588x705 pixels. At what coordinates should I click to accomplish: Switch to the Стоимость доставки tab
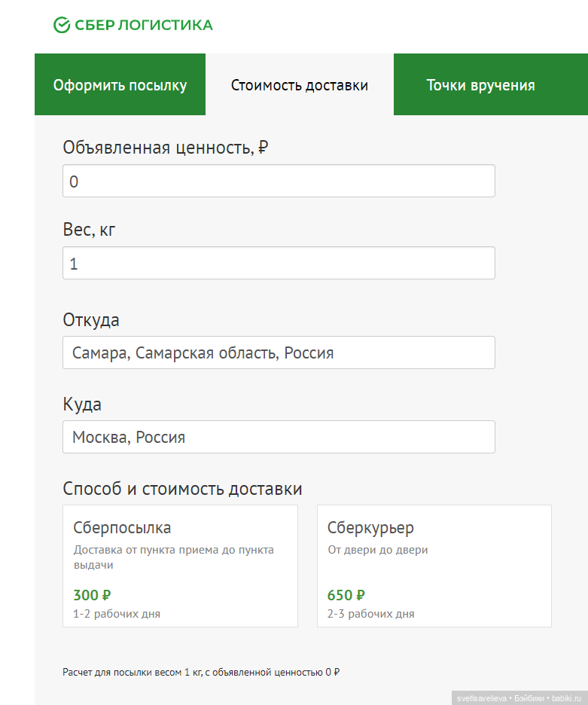[300, 85]
